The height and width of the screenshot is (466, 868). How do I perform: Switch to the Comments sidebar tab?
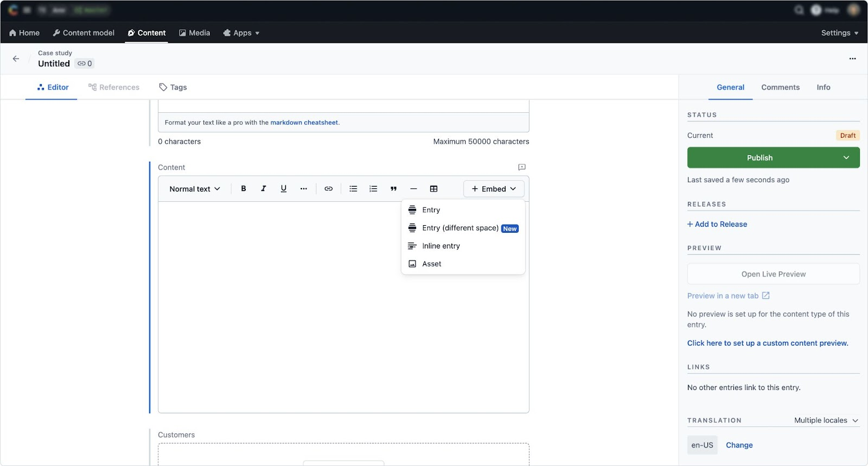(780, 87)
